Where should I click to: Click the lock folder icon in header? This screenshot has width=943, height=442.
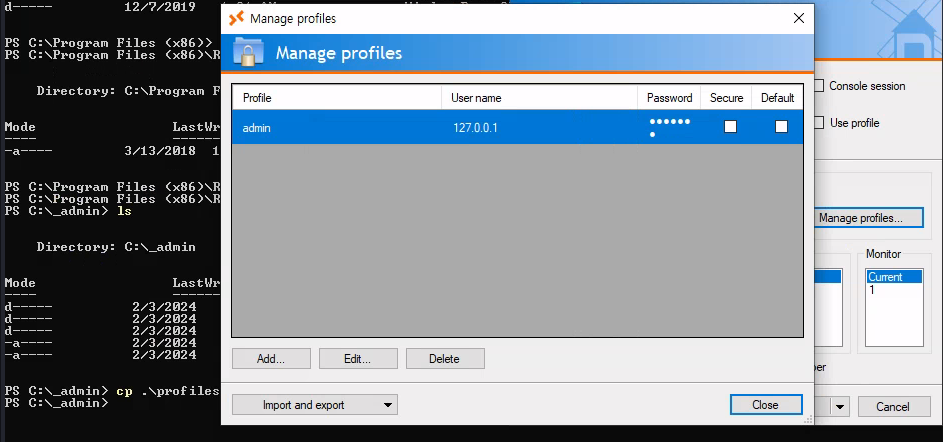click(x=248, y=52)
